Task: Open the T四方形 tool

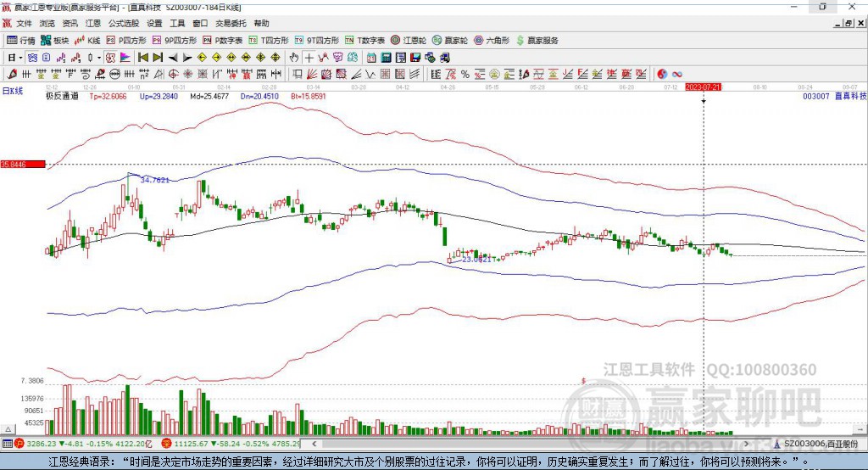Action: [269, 41]
